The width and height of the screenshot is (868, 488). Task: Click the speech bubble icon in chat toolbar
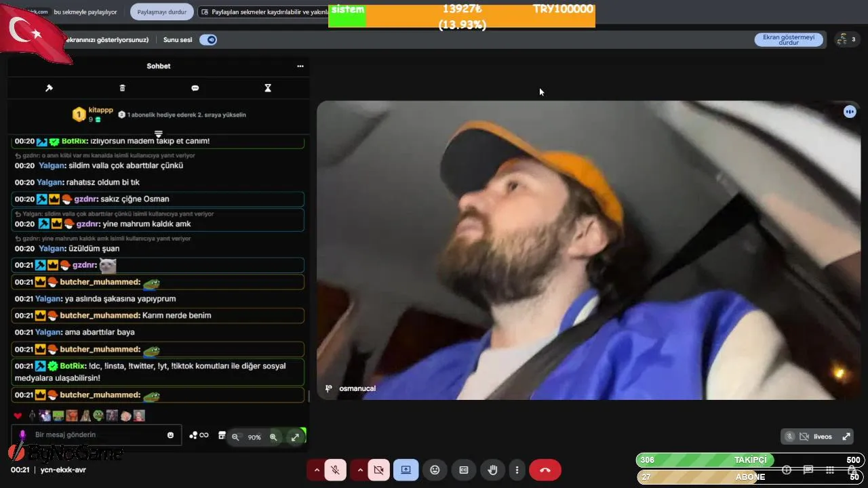point(195,88)
